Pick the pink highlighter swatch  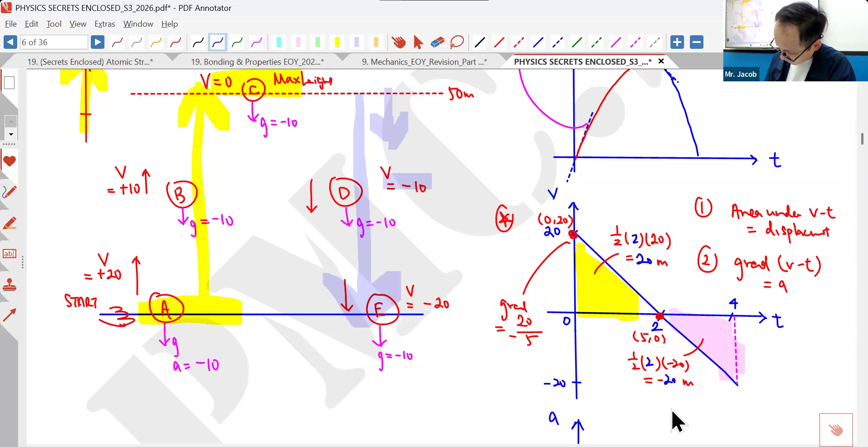(x=298, y=42)
